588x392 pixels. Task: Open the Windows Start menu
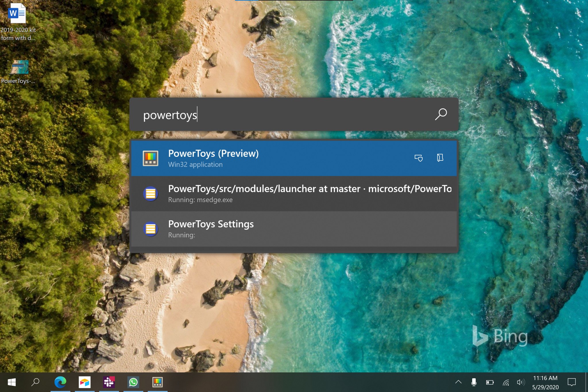pos(11,382)
